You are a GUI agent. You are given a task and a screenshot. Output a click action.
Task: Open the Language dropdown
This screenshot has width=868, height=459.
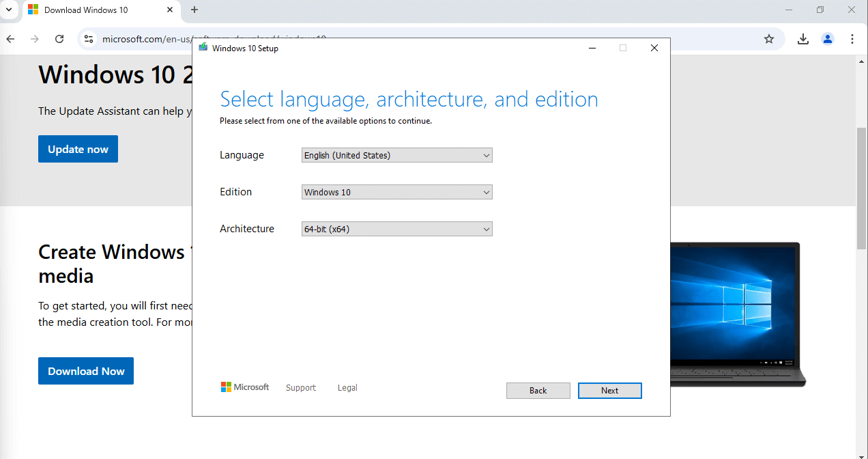click(x=396, y=155)
